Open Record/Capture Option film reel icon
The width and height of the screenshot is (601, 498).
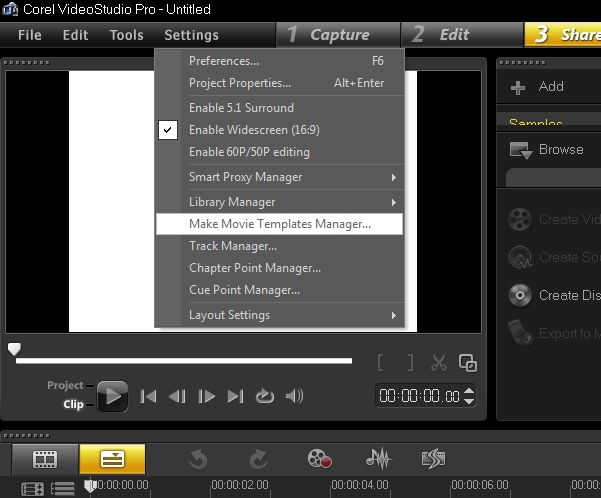pyautogui.click(x=319, y=459)
